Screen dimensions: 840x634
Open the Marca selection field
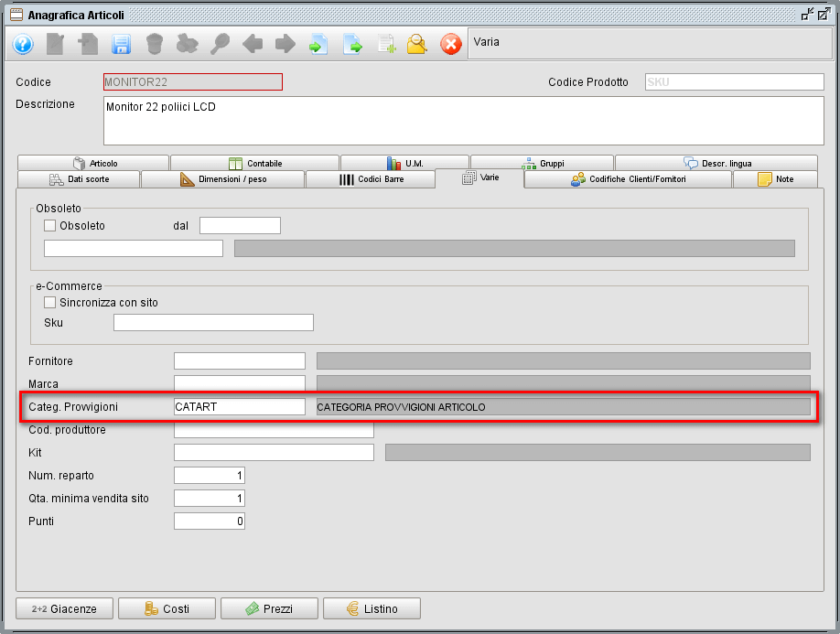click(x=239, y=383)
